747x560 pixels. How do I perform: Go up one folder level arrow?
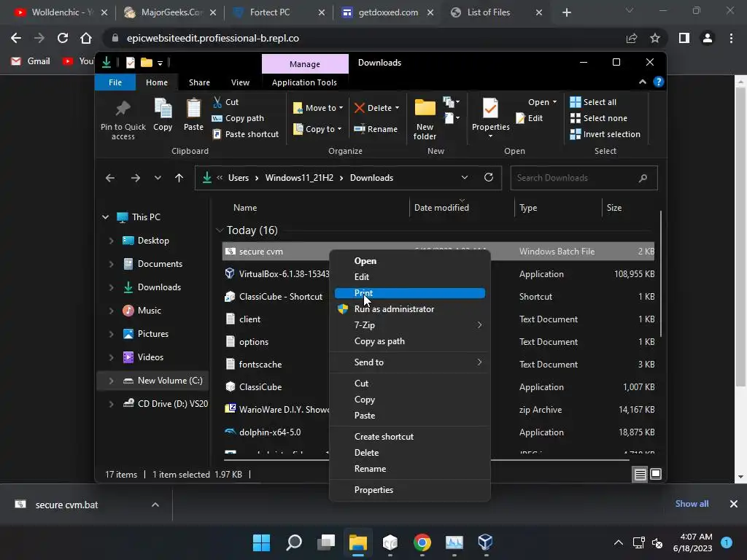[x=179, y=178]
